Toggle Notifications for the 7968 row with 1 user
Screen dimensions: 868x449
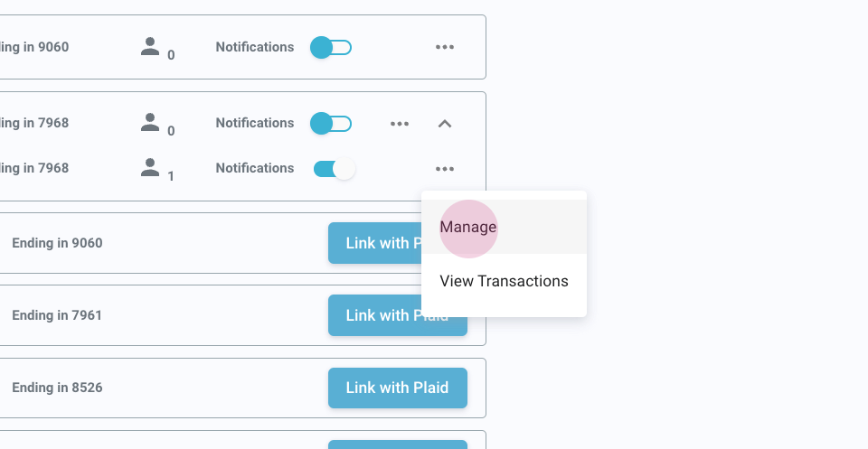(x=334, y=168)
